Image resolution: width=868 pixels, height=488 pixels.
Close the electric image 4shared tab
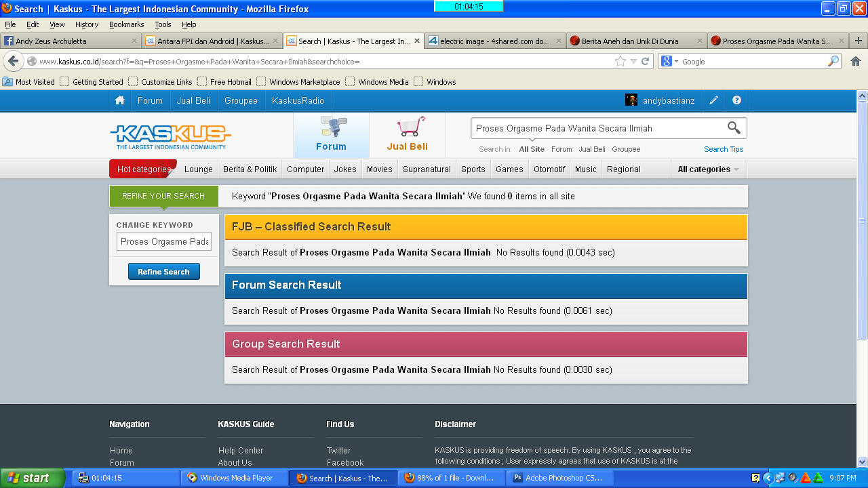coord(559,41)
